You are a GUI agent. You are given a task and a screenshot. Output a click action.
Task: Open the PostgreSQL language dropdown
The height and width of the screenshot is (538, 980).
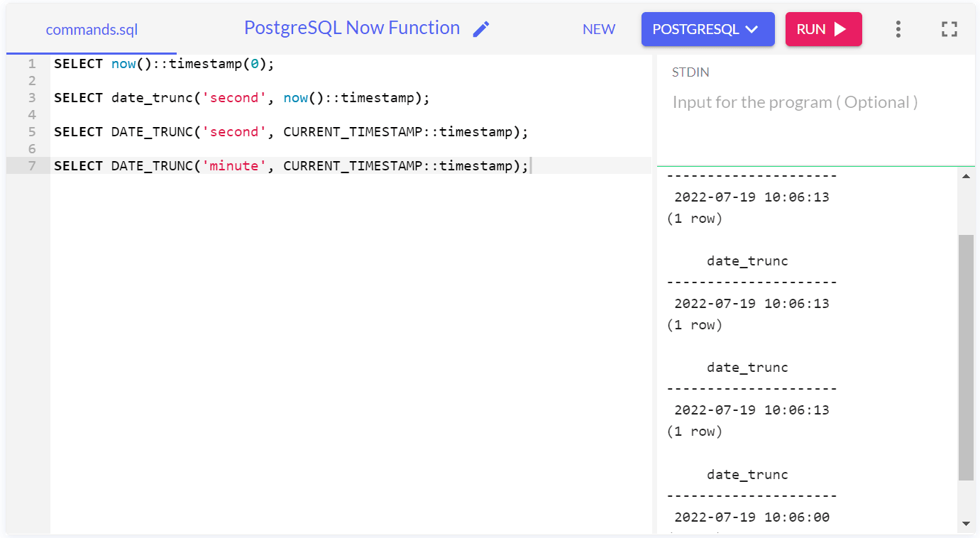708,29
